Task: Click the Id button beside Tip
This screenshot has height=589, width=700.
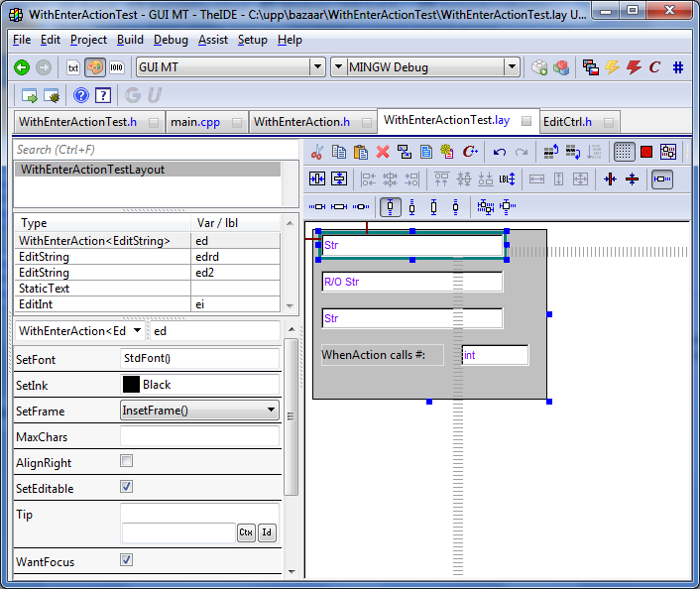Action: pyautogui.click(x=267, y=533)
